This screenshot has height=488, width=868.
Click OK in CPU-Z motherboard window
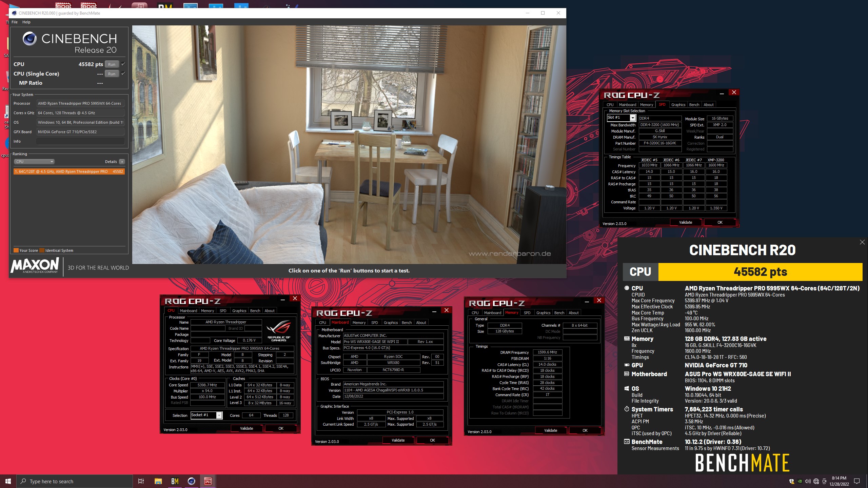pos(432,440)
